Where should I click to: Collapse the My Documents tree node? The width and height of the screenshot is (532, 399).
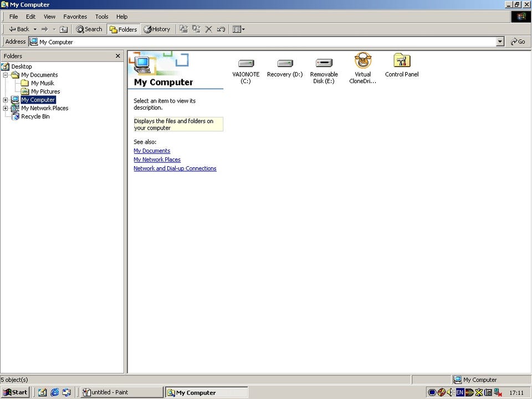coord(6,75)
